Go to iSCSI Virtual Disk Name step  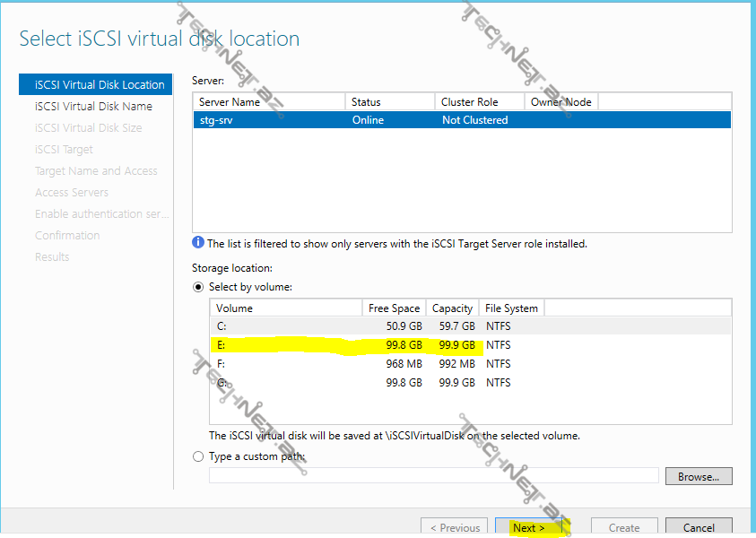tap(93, 107)
